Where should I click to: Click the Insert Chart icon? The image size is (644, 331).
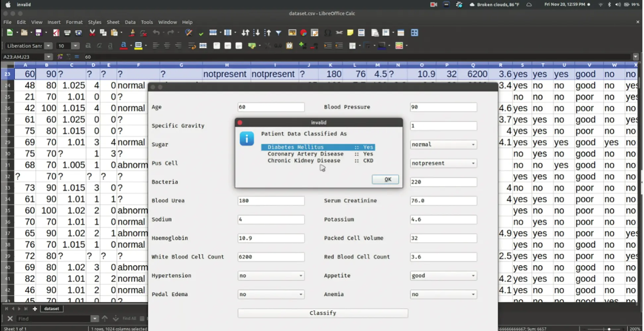[303, 33]
